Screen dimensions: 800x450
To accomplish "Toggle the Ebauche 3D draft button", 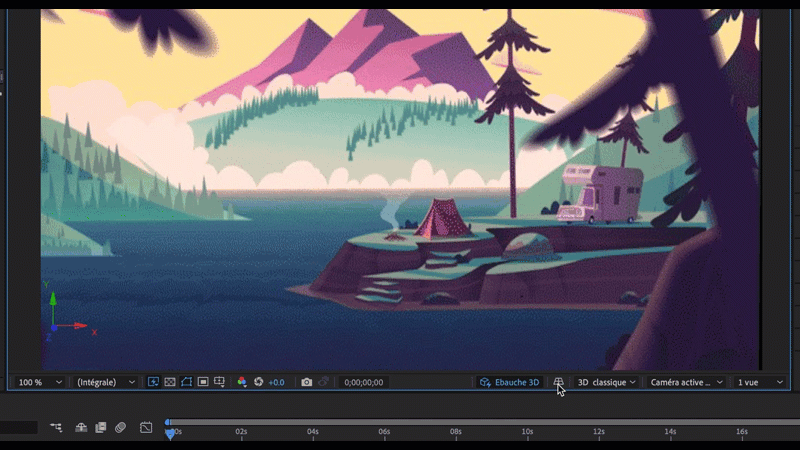I will pyautogui.click(x=509, y=382).
